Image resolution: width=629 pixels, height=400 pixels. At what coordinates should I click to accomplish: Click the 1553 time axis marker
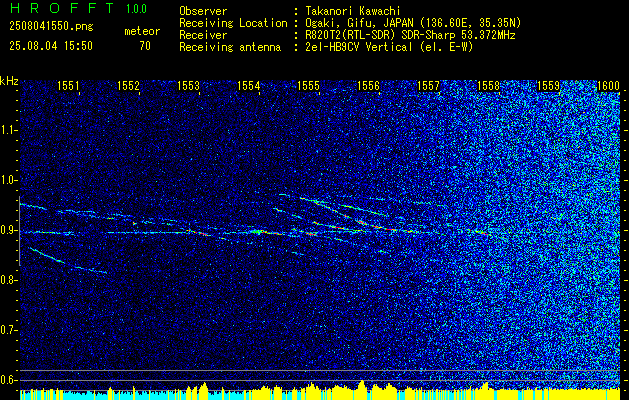pos(188,85)
